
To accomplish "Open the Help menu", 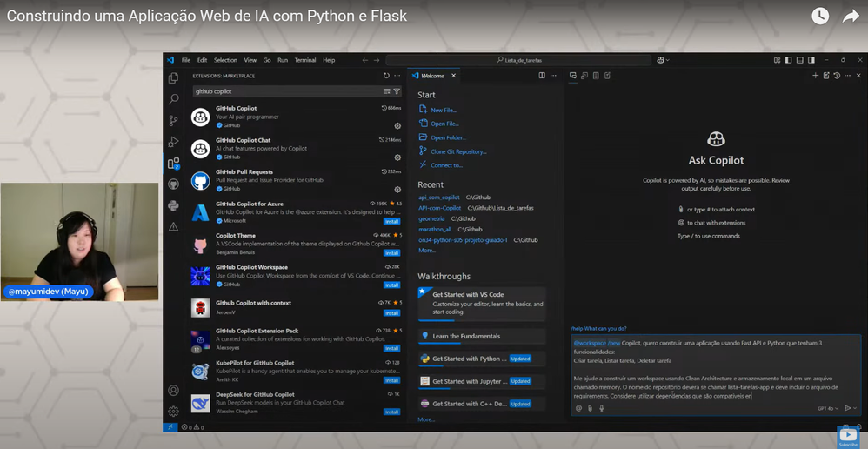I will tap(329, 60).
